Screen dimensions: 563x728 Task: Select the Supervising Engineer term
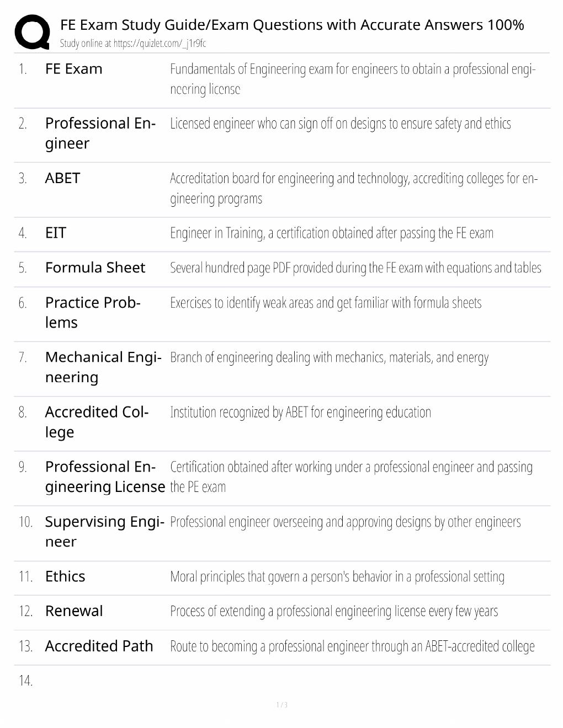[104, 532]
